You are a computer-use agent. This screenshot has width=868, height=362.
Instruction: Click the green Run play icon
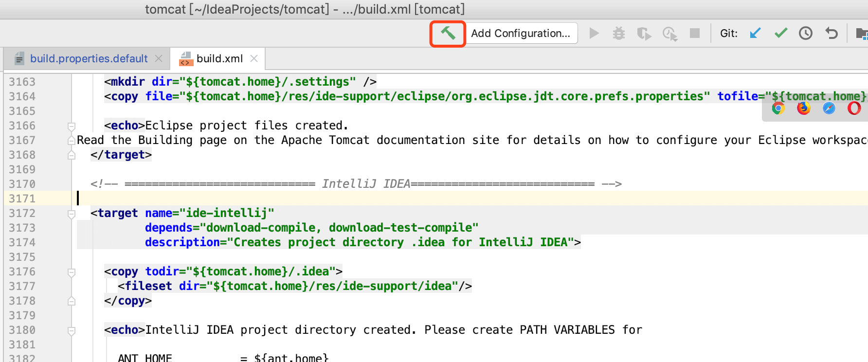pos(594,33)
